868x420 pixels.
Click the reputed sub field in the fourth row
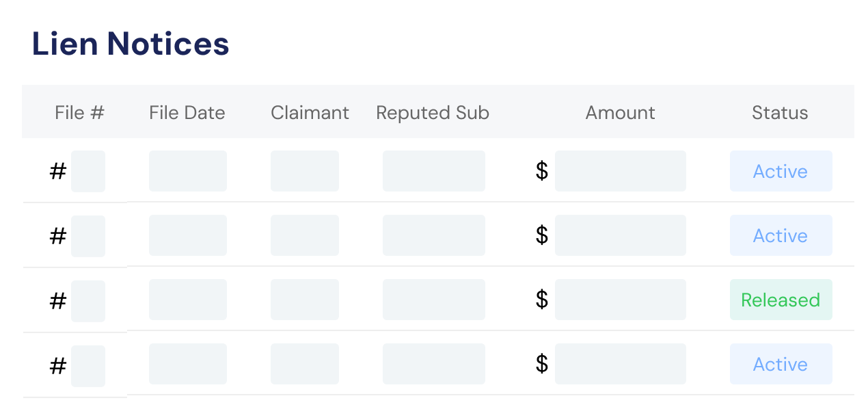(434, 364)
